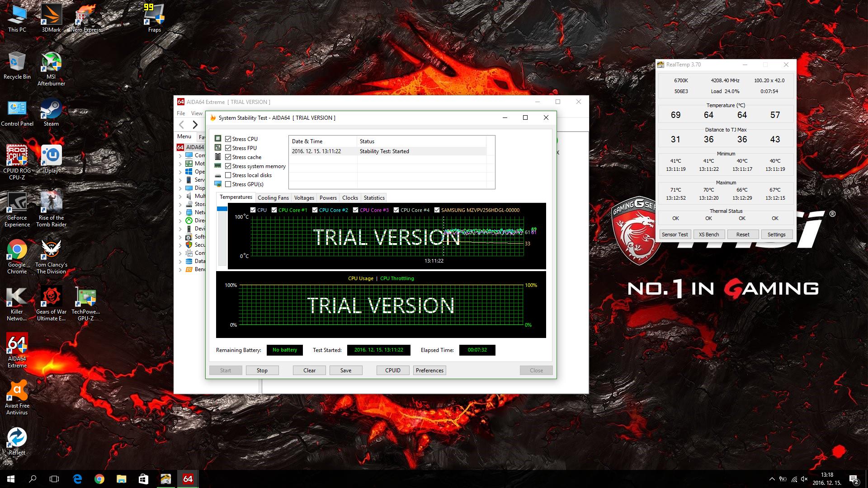Open the File menu in AIDA64
The width and height of the screenshot is (868, 488).
point(181,113)
